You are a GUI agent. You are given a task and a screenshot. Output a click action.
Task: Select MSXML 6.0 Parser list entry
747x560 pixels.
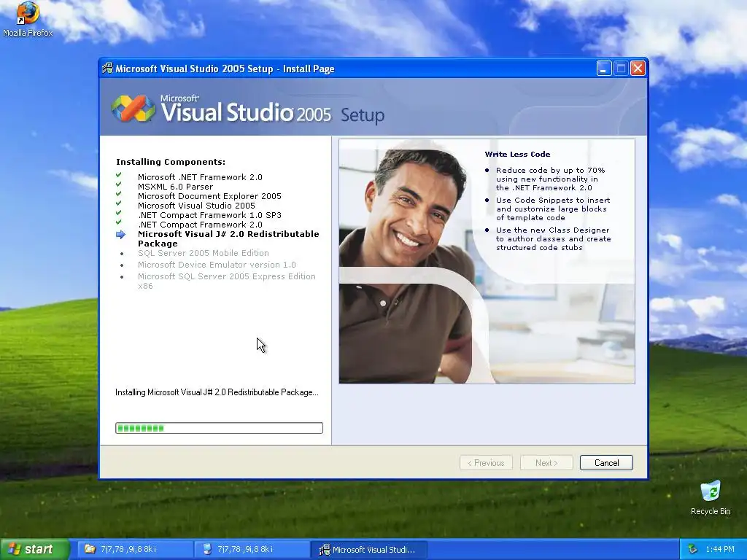(175, 187)
